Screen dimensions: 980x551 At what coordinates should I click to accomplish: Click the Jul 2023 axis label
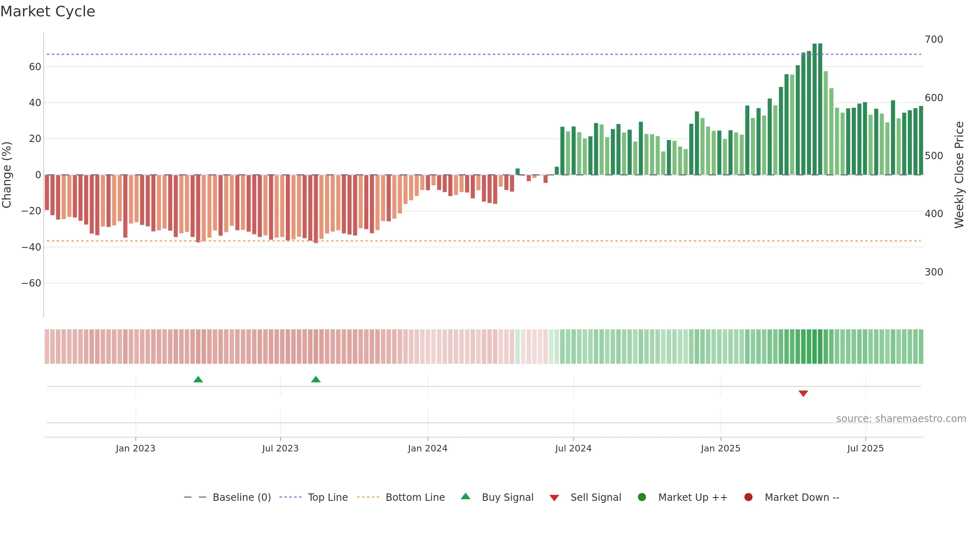(x=281, y=448)
